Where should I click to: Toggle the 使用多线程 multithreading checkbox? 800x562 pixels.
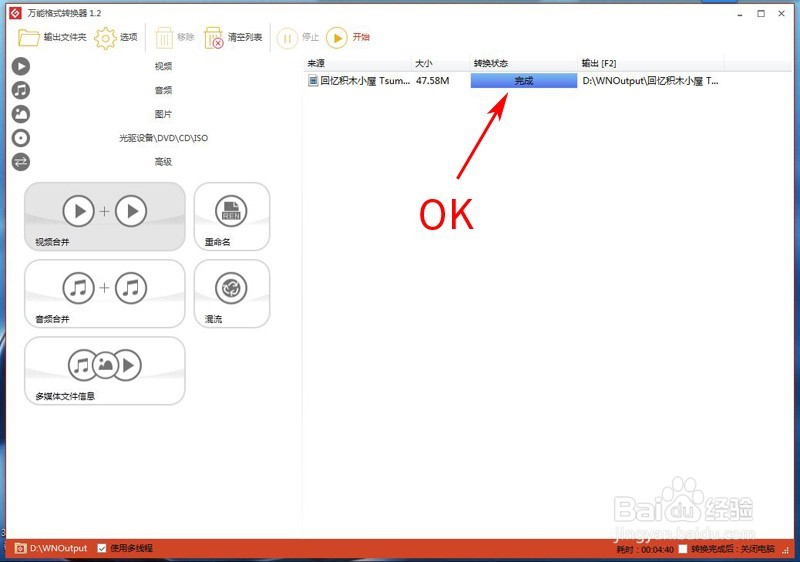pos(102,548)
